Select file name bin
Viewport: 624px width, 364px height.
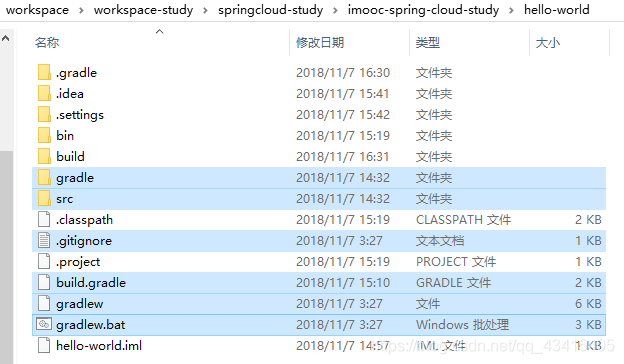point(65,136)
